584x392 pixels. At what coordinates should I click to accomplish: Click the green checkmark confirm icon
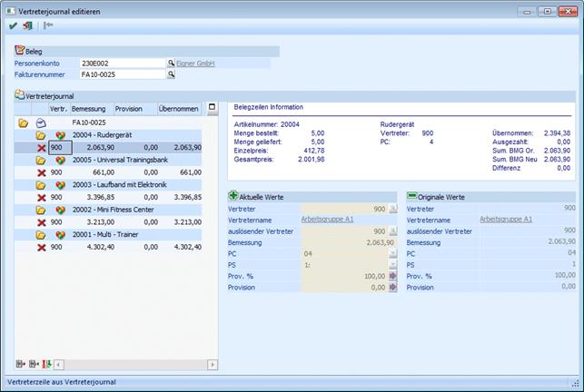point(13,25)
